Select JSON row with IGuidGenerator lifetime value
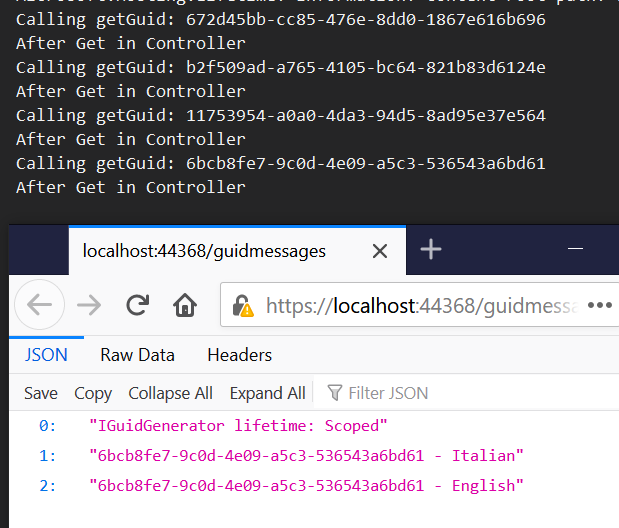 tap(237, 427)
